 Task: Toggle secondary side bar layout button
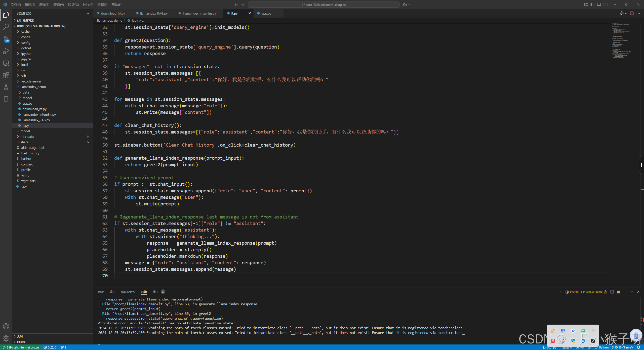click(x=606, y=5)
